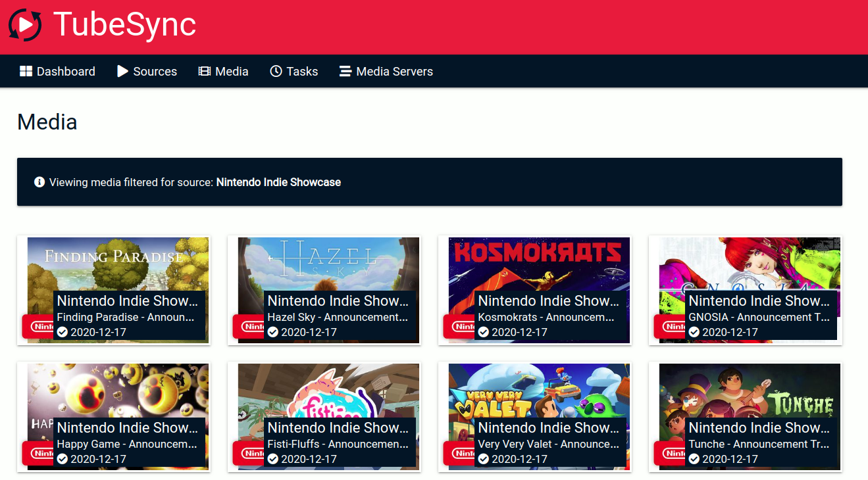Click 2020-12-17 date on Tunche card

(730, 459)
